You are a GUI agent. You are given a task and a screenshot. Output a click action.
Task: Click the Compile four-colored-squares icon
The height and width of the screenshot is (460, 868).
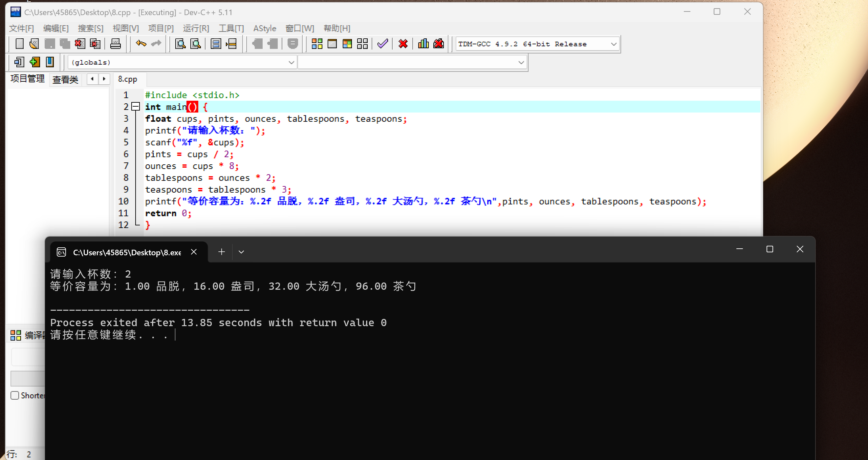(x=317, y=44)
